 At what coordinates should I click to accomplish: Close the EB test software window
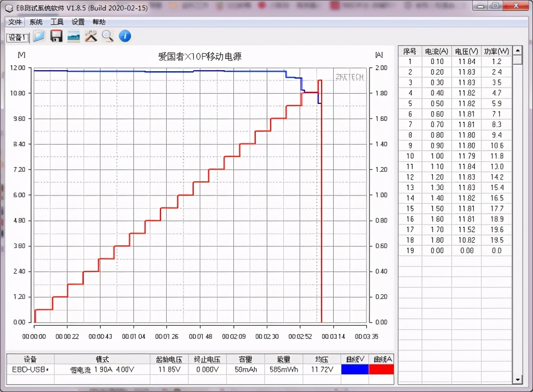tap(516, 6)
